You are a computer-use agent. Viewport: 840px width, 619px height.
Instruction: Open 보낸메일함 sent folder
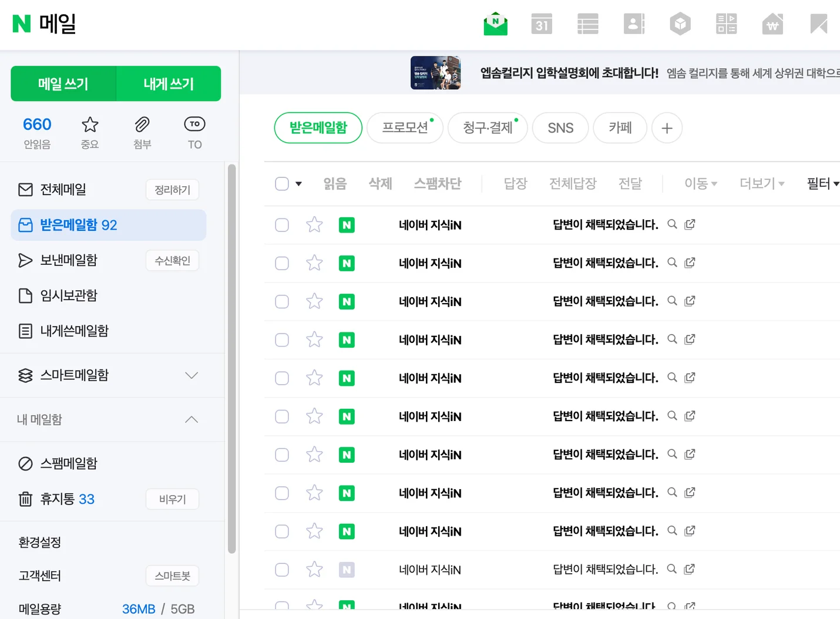69,260
